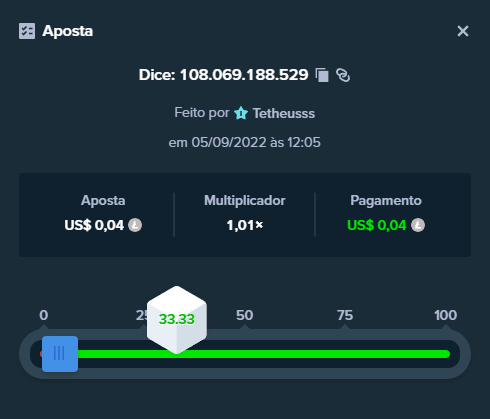Screen dimensions: 490x419
Task: Click the 50 marker on slider scale
Action: point(245,315)
